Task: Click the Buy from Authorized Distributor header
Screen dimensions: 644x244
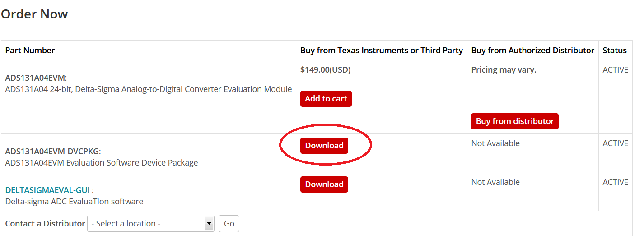Action: [x=532, y=51]
